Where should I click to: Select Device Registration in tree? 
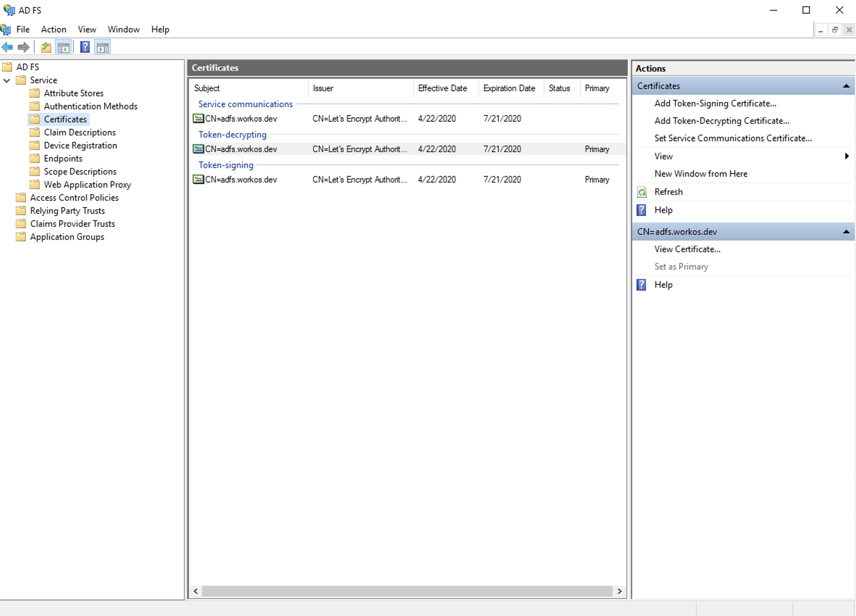coord(81,146)
